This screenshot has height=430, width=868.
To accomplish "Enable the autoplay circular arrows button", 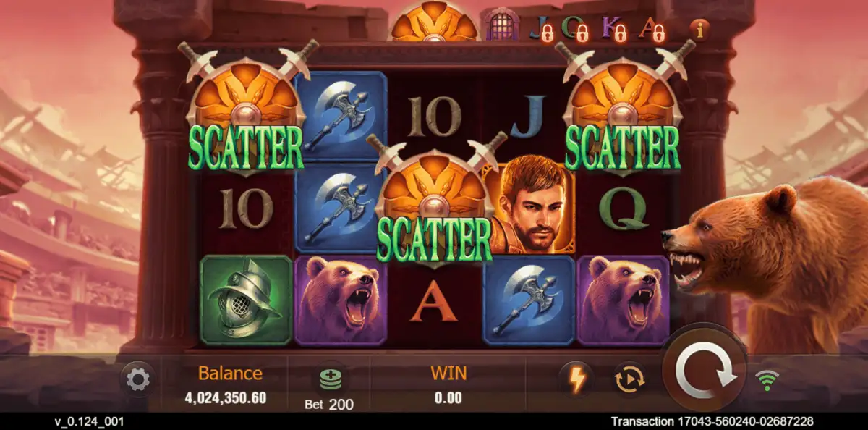I will pos(629,379).
